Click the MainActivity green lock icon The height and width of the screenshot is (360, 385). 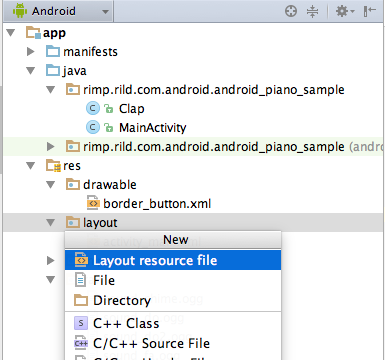coord(108,127)
